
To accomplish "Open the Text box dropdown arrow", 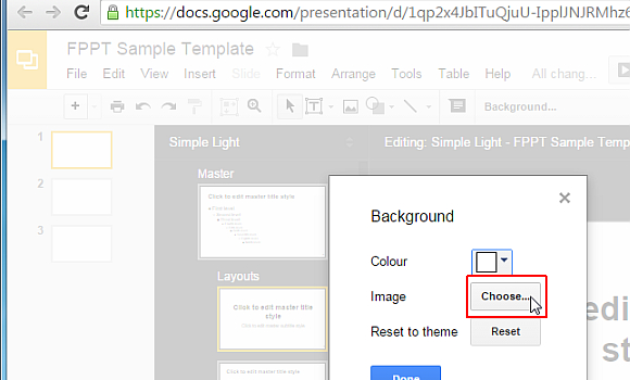I will tap(331, 107).
